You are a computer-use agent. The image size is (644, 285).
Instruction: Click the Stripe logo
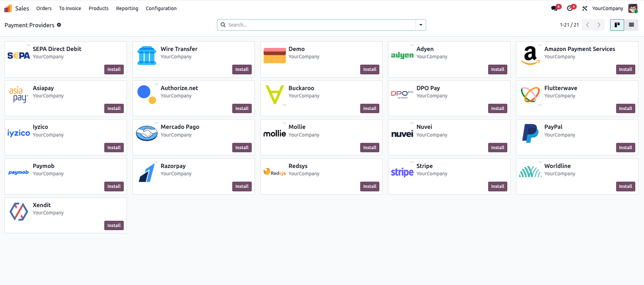(402, 172)
